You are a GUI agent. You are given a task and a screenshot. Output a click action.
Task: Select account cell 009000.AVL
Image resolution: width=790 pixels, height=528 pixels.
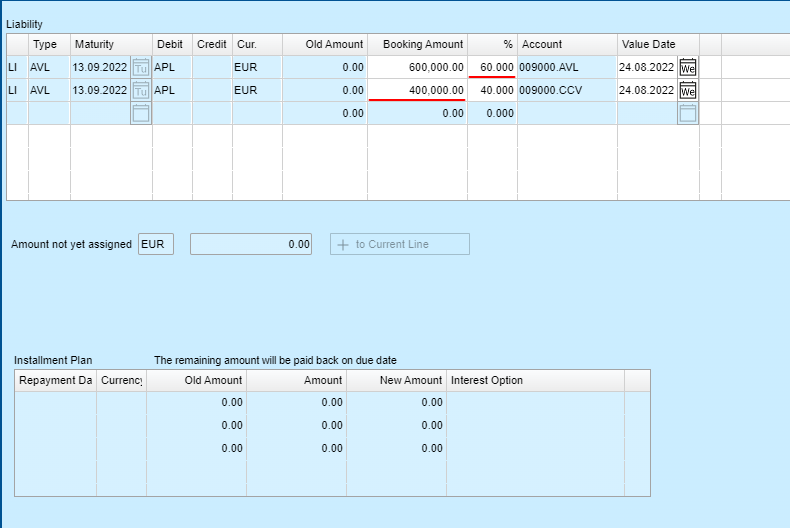point(567,67)
